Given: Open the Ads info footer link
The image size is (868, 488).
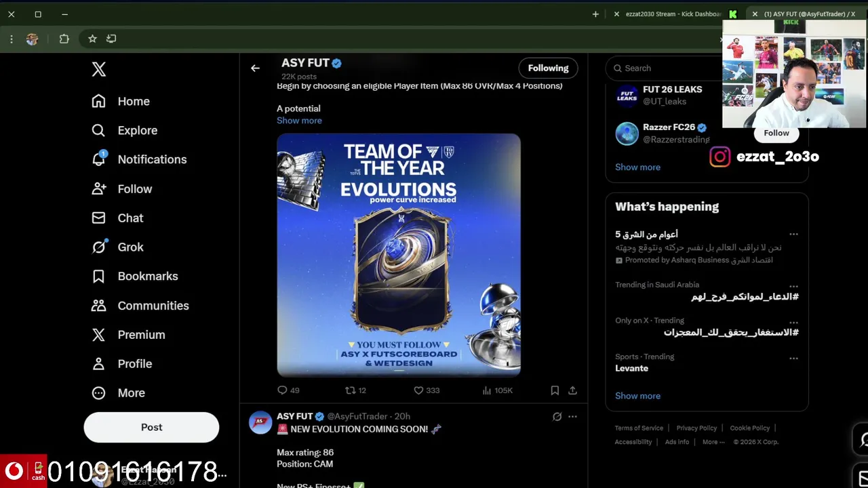Looking at the screenshot, I should 677,442.
